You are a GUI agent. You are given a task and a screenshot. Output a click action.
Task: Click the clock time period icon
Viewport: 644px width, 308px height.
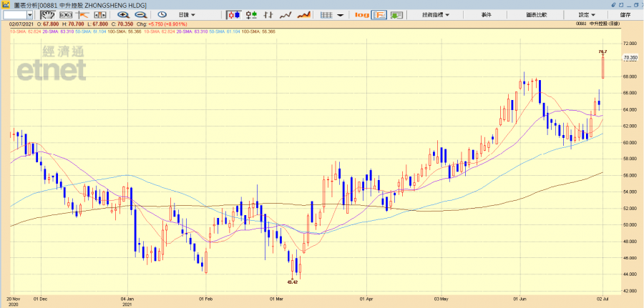pyautogui.click(x=162, y=14)
